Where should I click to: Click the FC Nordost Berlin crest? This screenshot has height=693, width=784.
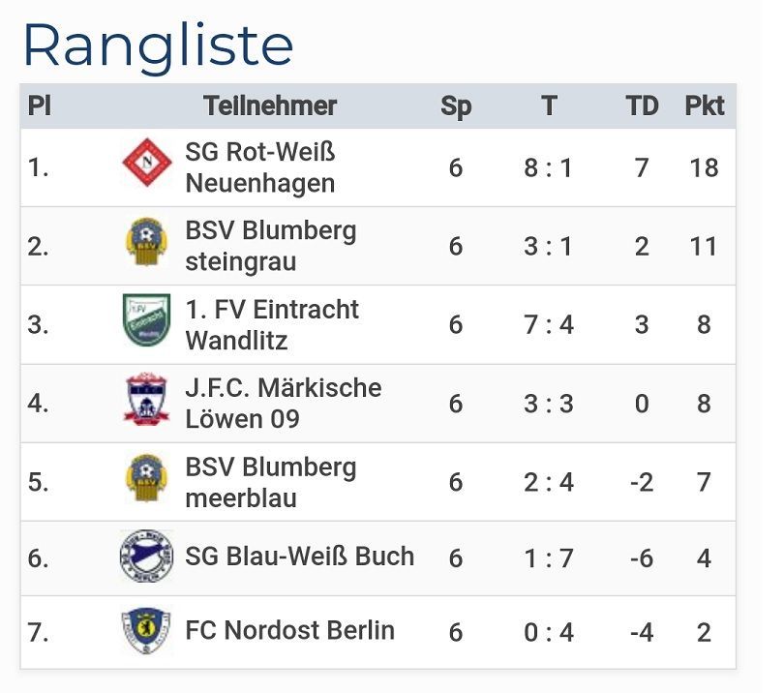coord(147,630)
